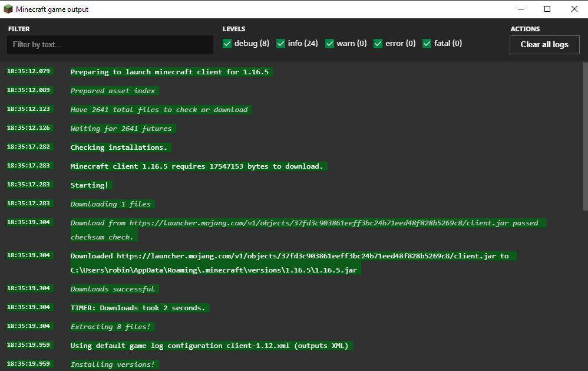Toggle the debug (8) level checkbox

coord(227,44)
